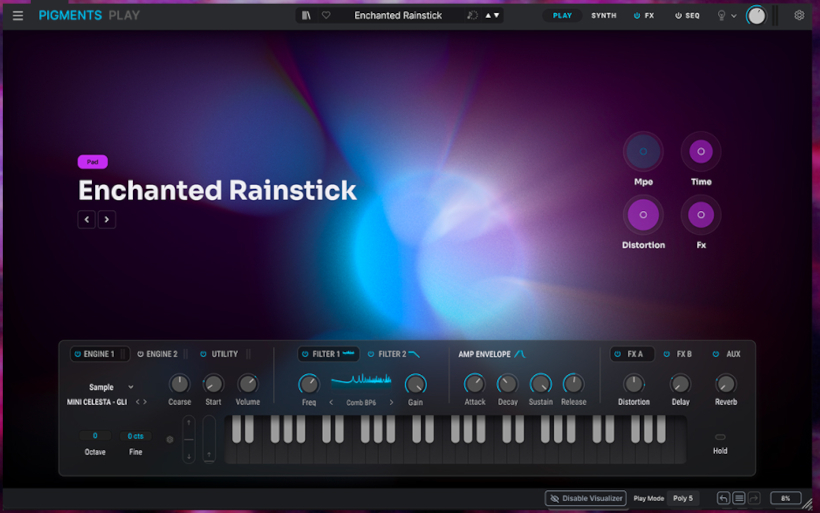Toggle Engine 1 power button

77,354
